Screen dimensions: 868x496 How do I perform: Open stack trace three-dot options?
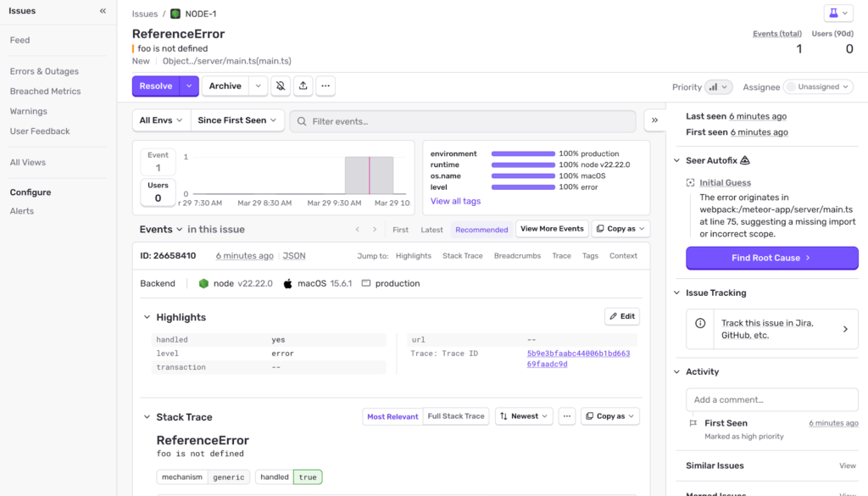tap(567, 416)
